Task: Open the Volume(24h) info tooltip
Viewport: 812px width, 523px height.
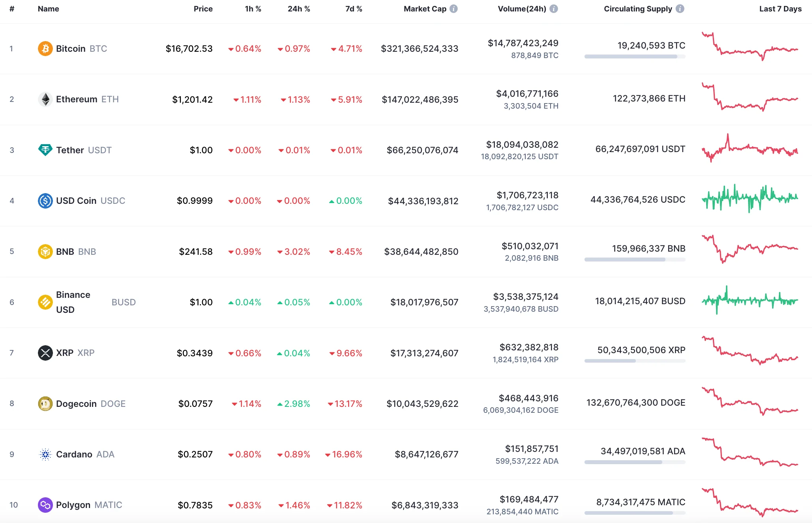Action: coord(554,9)
